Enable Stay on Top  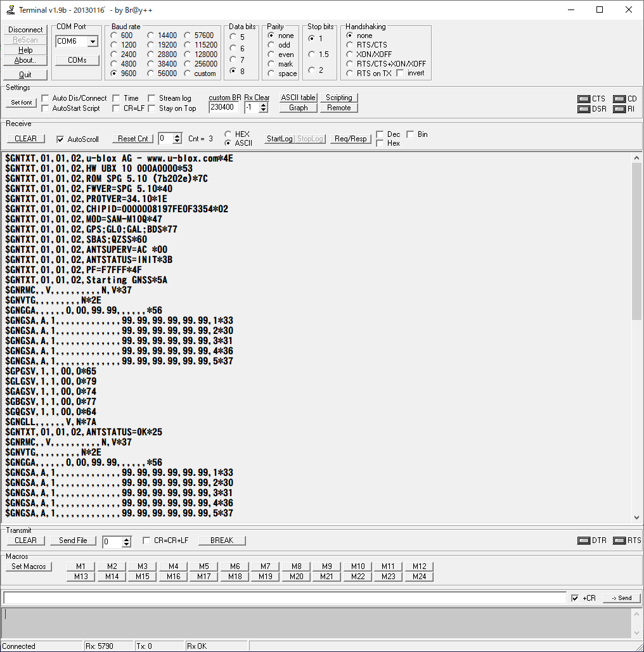click(x=152, y=108)
